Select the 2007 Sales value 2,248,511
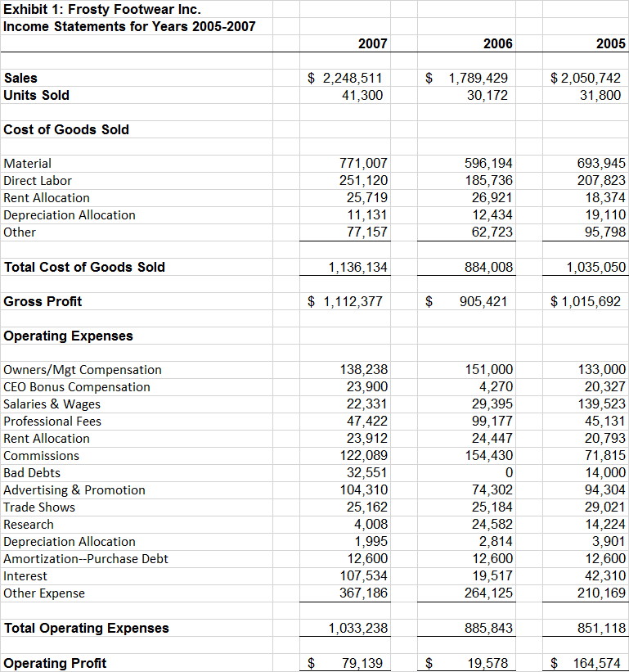This screenshot has height=672, width=629. (x=352, y=78)
